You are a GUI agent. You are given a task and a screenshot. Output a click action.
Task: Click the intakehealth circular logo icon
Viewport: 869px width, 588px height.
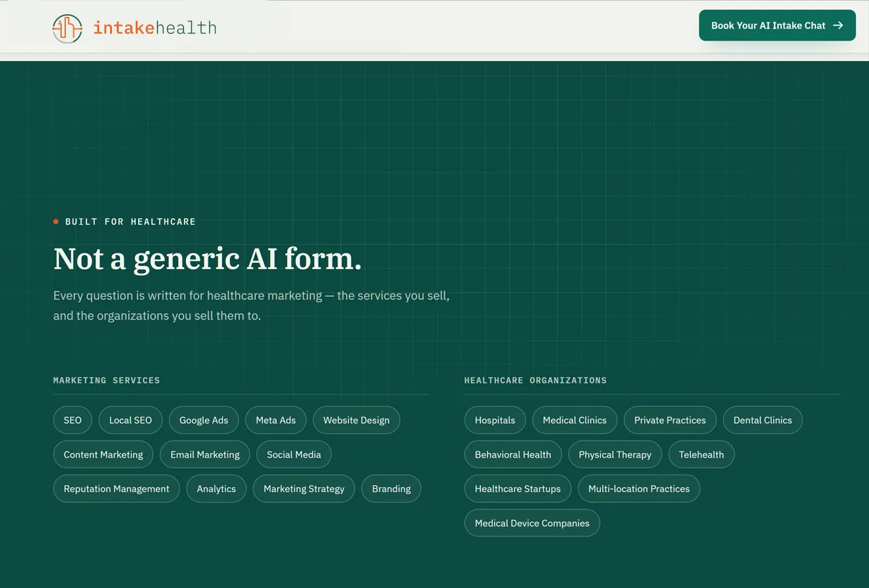67,29
